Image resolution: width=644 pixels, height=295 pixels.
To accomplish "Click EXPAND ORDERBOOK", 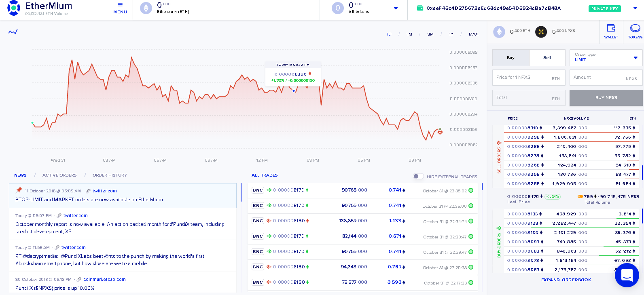I will 566,280.
